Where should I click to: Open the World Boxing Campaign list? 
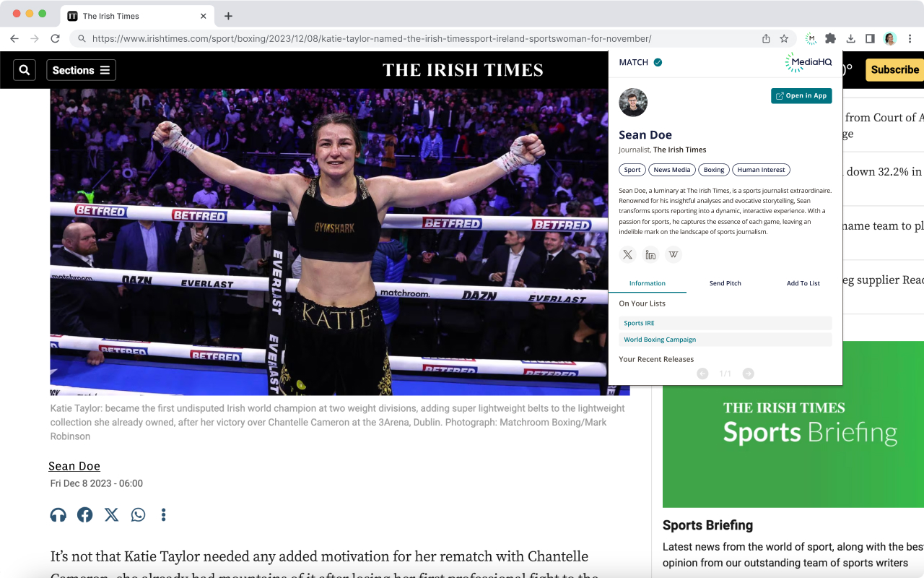click(x=725, y=340)
